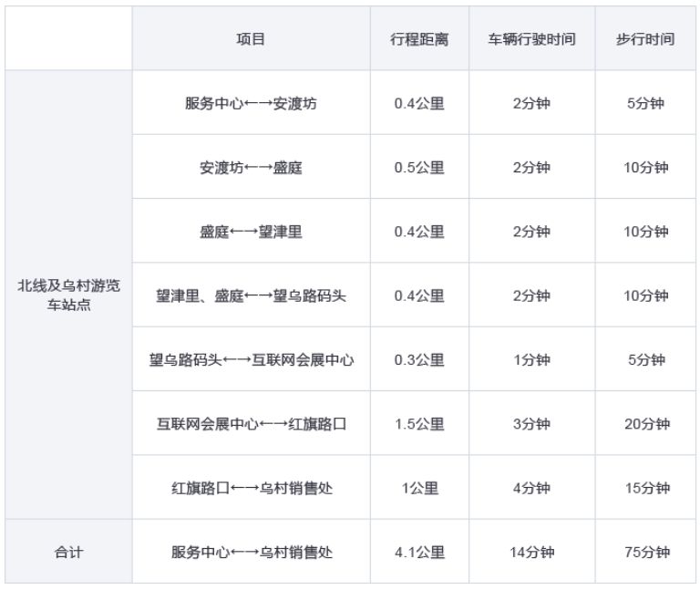This screenshot has width=700, height=590.
Task: Select the 0.3公里 distance cell
Action: pos(419,359)
